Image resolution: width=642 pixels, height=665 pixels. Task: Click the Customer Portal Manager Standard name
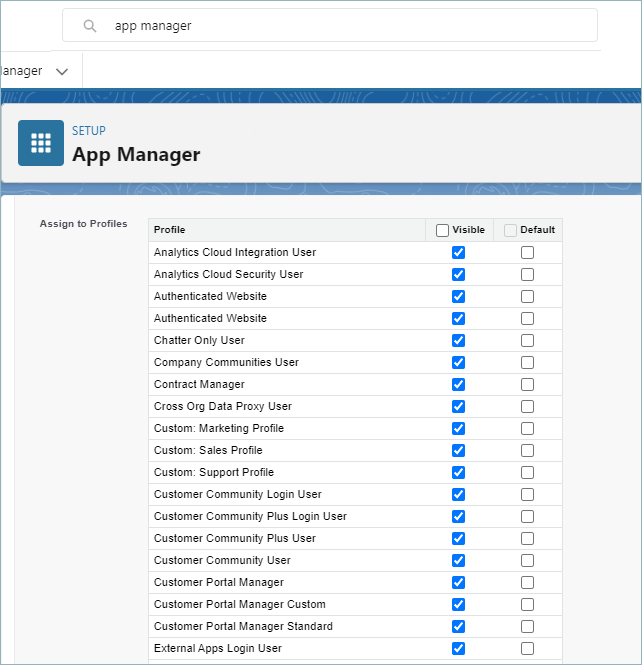(243, 626)
